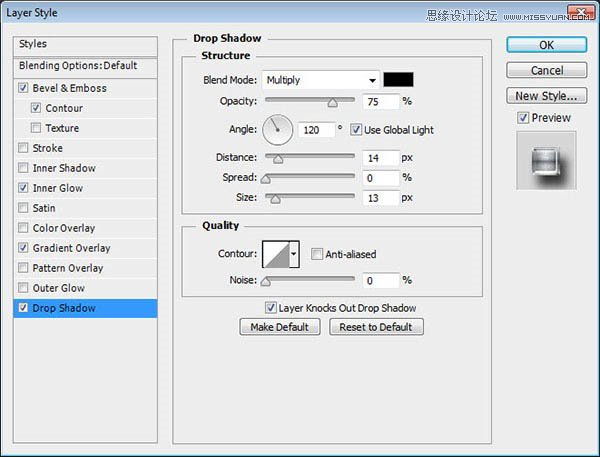Enable the Satin checkbox

pos(23,208)
